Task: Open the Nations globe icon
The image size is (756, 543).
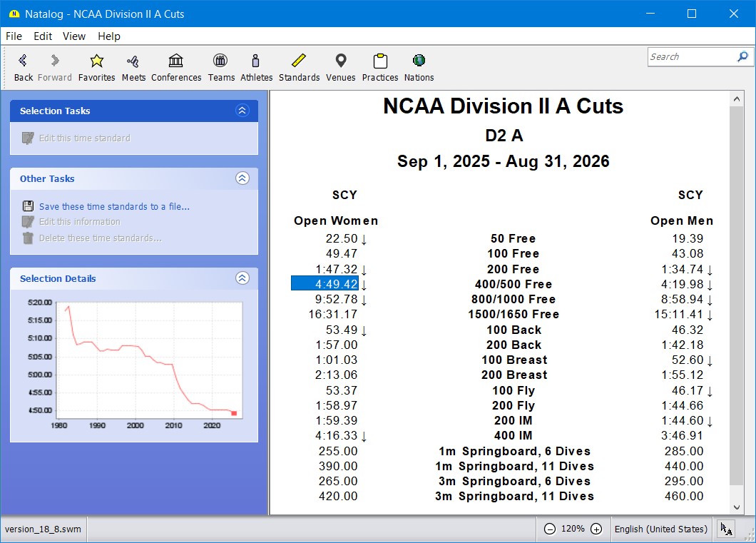Action: point(419,61)
